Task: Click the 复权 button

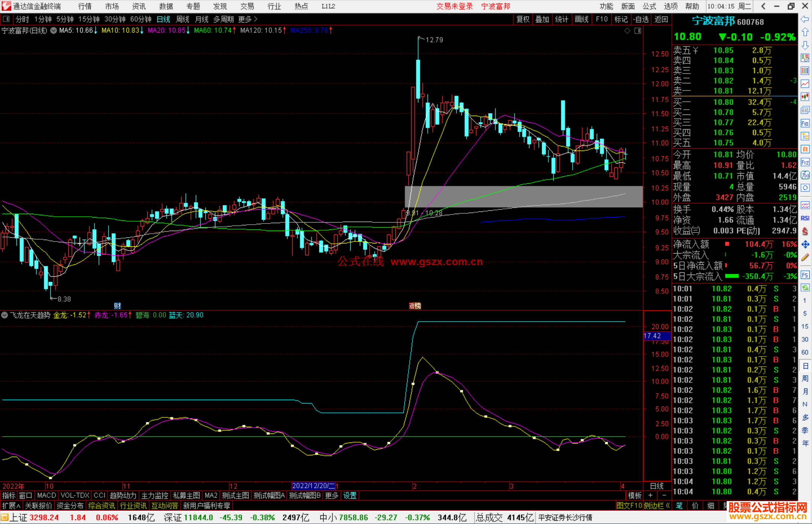Action: [x=523, y=19]
